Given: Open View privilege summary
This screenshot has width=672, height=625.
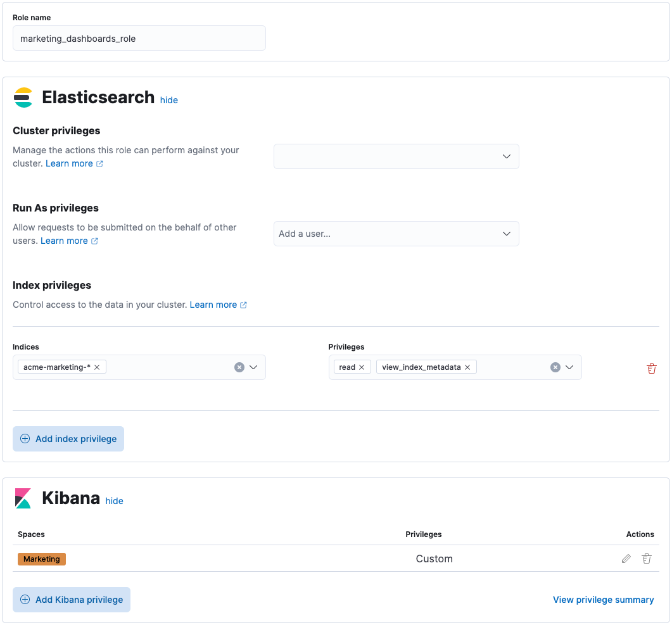Looking at the screenshot, I should (603, 599).
